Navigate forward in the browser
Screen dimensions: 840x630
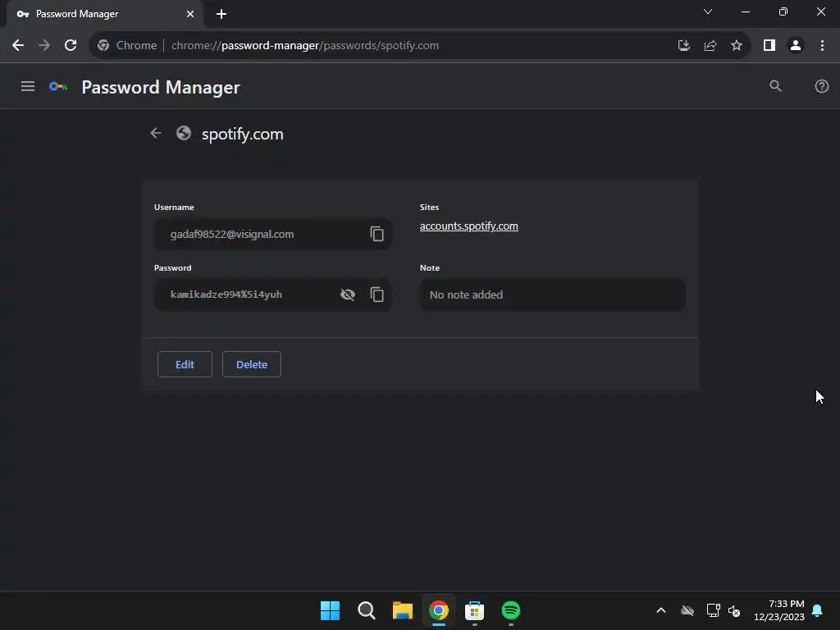pos(44,46)
